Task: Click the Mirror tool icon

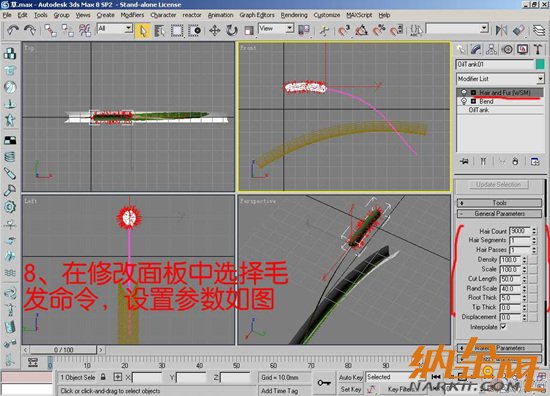Action: click(501, 31)
